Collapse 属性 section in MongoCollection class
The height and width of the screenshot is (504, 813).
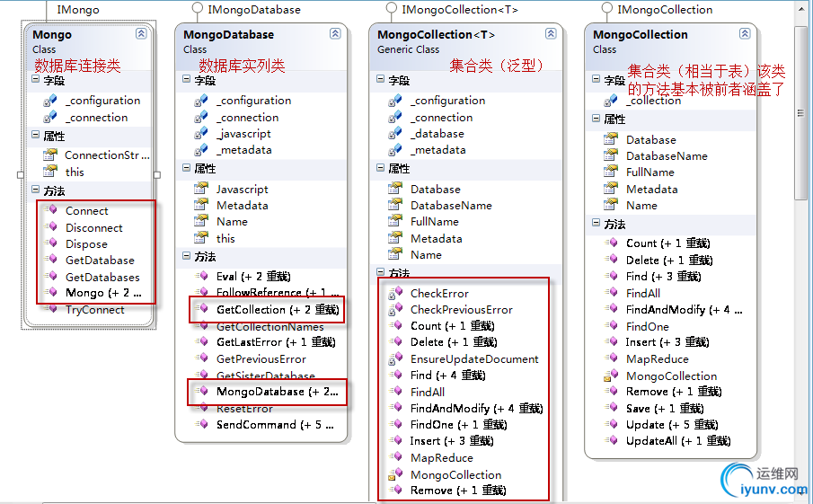596,118
